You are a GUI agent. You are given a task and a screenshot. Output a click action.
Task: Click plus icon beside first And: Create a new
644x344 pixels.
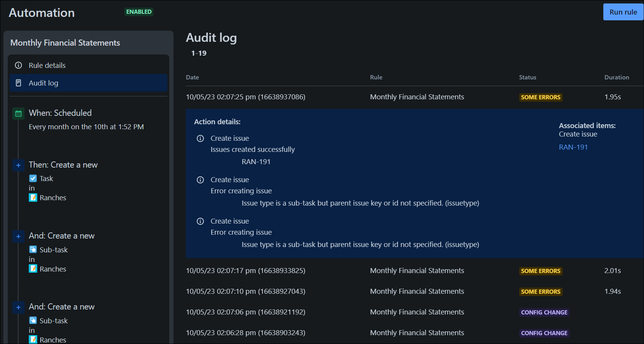pyautogui.click(x=18, y=236)
